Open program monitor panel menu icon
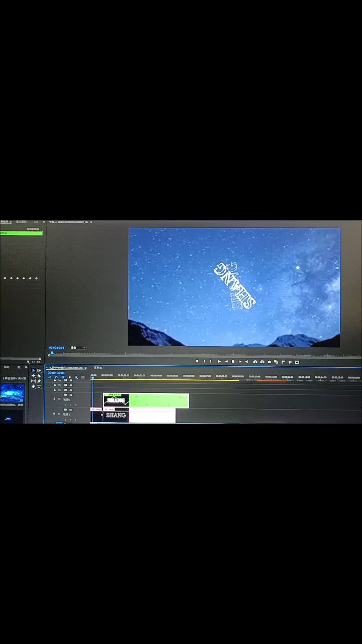The height and width of the screenshot is (644, 362). point(91,222)
